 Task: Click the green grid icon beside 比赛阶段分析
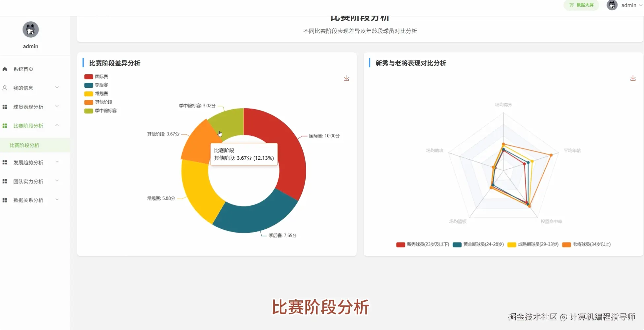(x=5, y=126)
